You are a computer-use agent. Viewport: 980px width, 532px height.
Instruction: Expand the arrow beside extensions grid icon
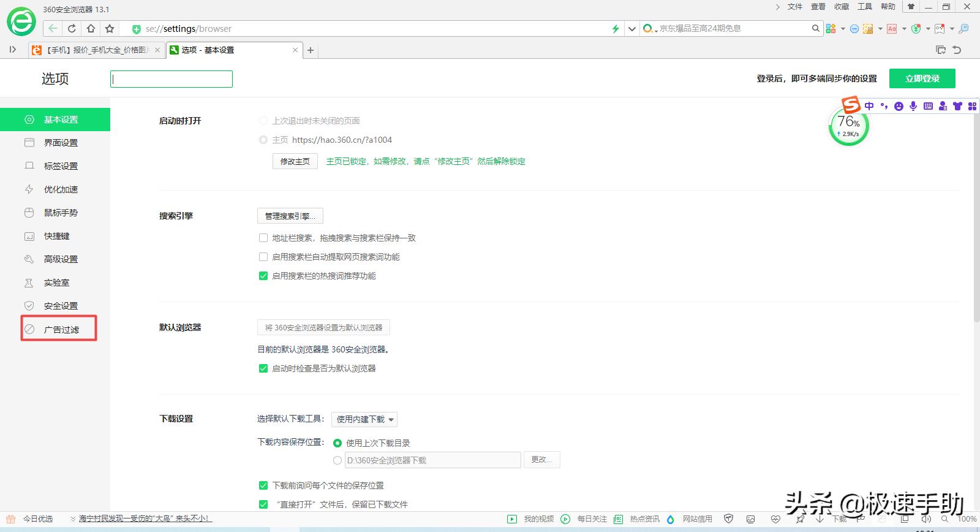pos(843,29)
